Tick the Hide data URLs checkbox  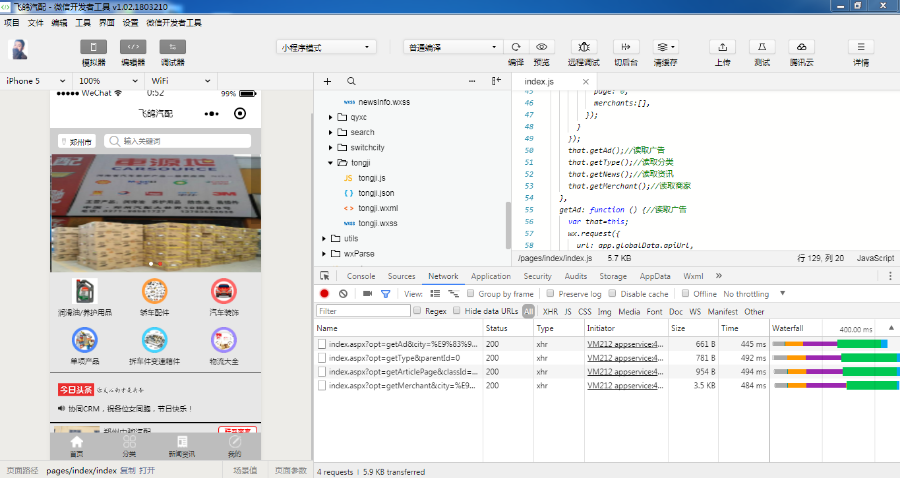click(x=458, y=311)
